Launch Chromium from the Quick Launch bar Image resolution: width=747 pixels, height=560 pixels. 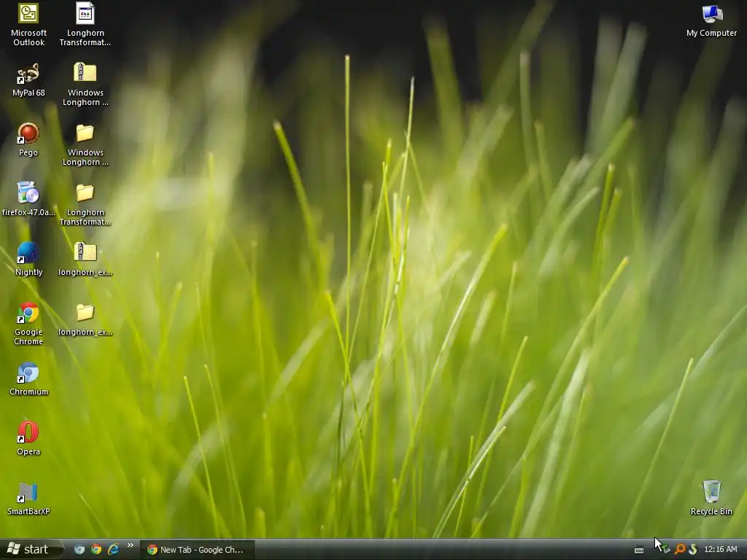[x=80, y=550]
